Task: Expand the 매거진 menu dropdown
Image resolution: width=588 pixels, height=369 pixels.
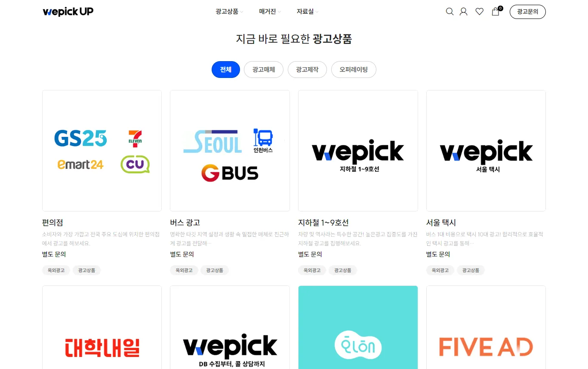Action: coord(270,12)
